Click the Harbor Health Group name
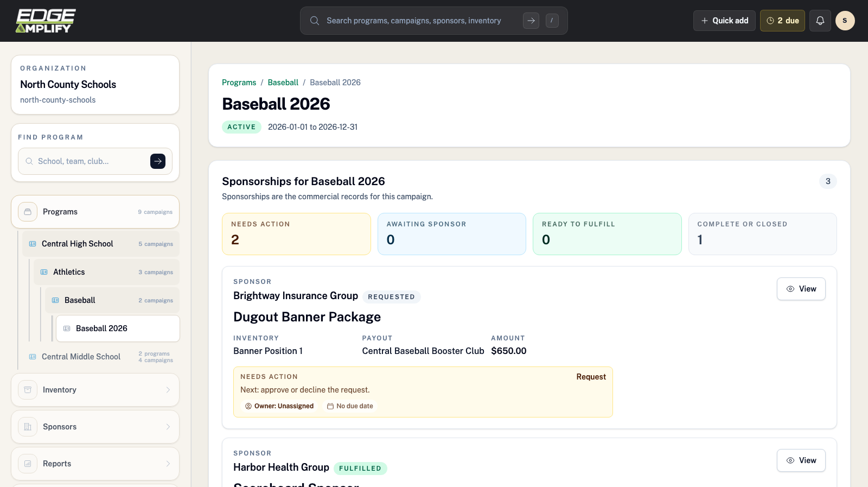The width and height of the screenshot is (868, 487). [x=281, y=467]
